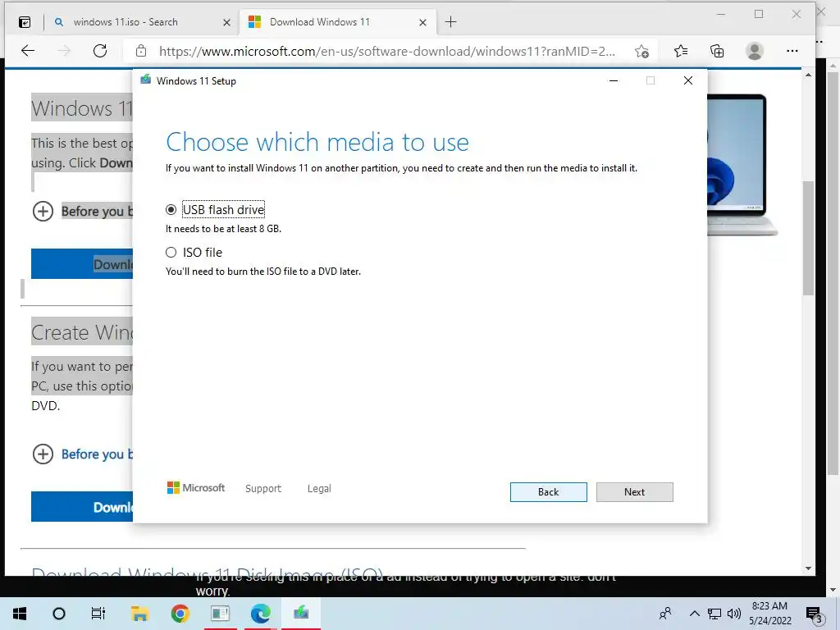
Task: Click the page scrollbar up arrow
Action: 808,75
